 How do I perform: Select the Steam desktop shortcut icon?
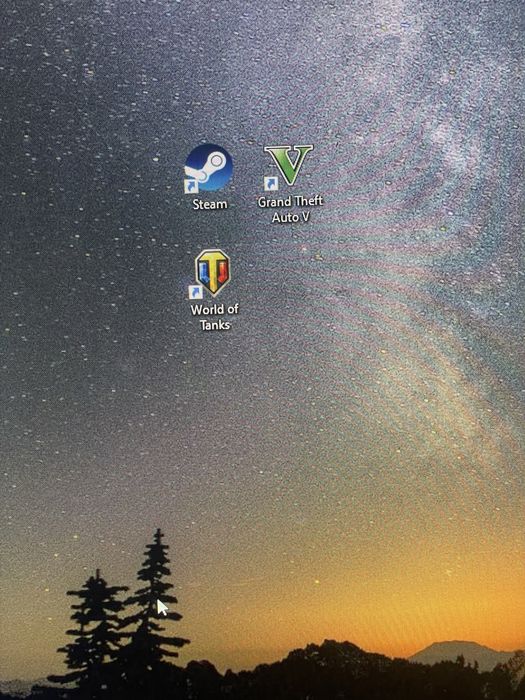[208, 168]
